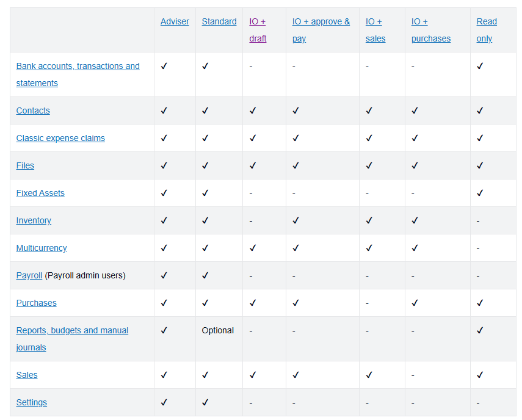Click Adviser checkmark in Settings row
The image size is (522, 420).
[164, 402]
